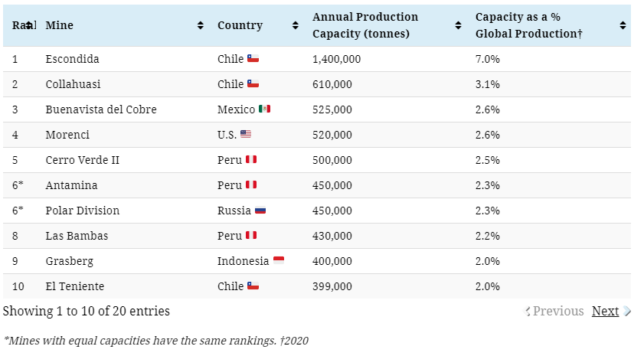Click the Mexico flag icon
The image size is (644, 356).
(264, 109)
